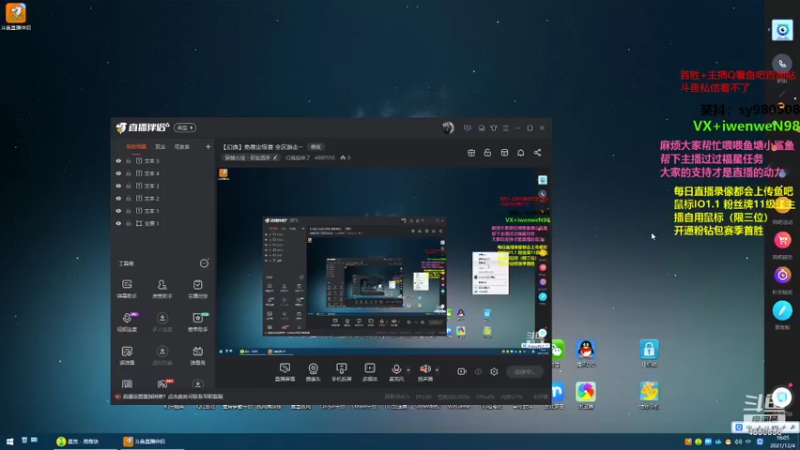Start recording with the camcorder icon

[x=461, y=371]
